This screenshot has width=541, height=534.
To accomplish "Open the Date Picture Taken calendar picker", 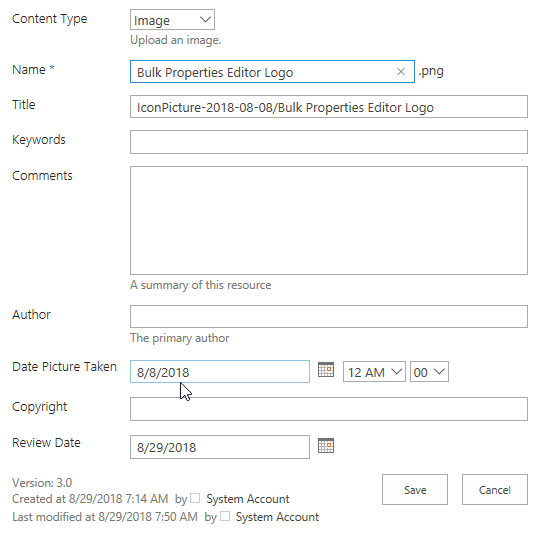I will tap(326, 370).
